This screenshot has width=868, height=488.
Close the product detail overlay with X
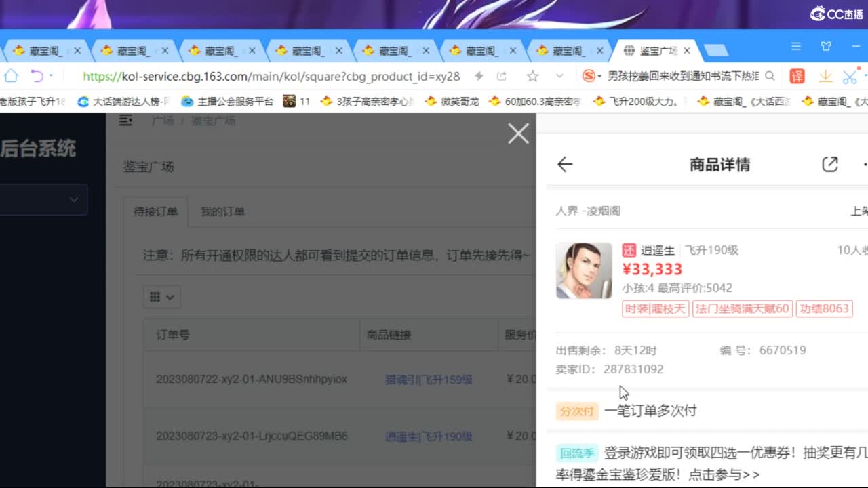(518, 134)
